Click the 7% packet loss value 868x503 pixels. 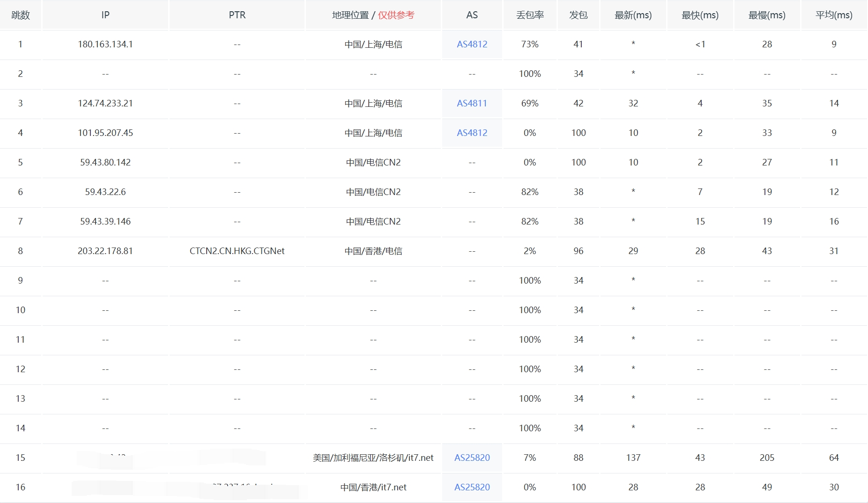530,458
